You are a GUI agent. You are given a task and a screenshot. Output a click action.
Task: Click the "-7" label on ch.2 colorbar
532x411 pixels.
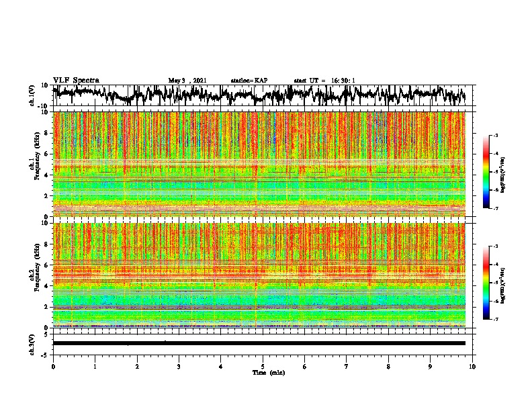point(496,319)
